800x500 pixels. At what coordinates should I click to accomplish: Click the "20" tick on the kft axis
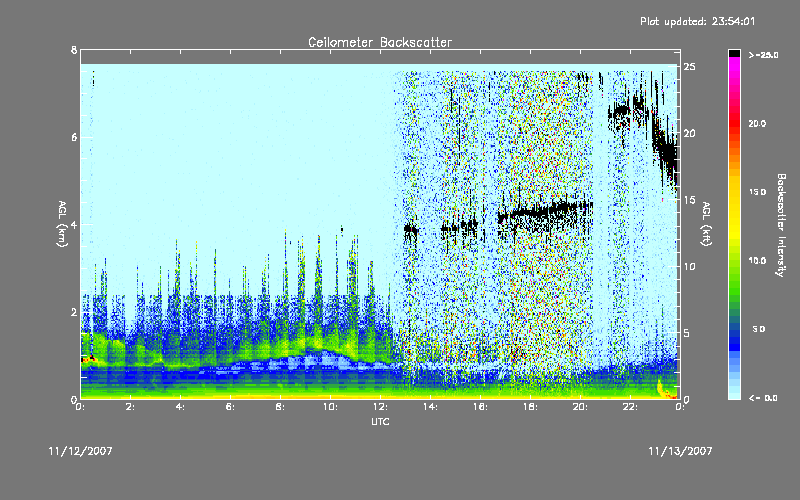(x=690, y=133)
